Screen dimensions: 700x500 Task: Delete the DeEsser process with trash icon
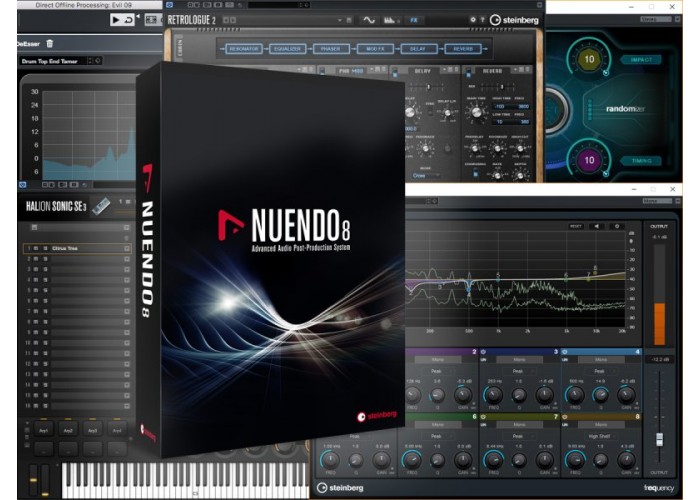pos(50,43)
